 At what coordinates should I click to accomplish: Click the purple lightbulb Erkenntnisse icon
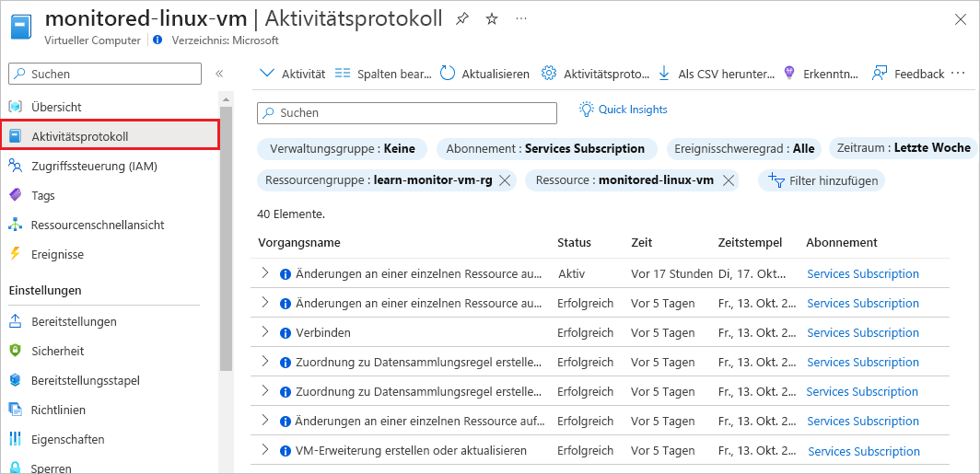[x=789, y=73]
